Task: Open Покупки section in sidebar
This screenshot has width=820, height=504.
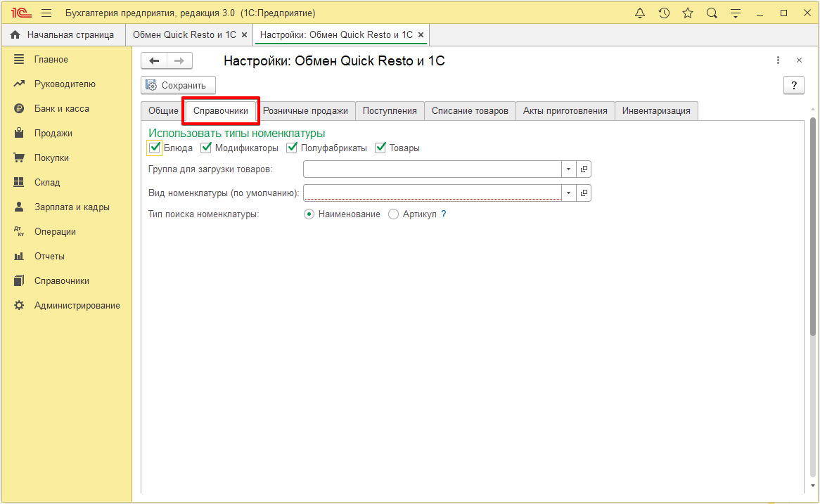Action: coord(66,158)
